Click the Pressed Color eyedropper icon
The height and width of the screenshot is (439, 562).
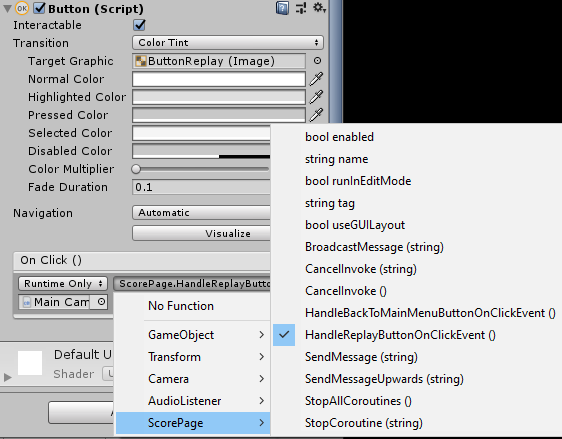point(316,115)
